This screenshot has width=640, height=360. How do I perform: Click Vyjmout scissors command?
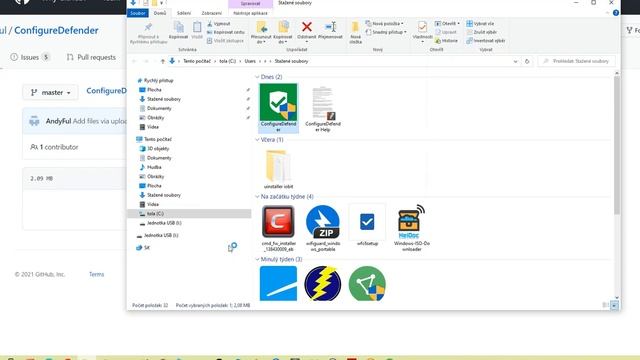pyautogui.click(x=219, y=24)
